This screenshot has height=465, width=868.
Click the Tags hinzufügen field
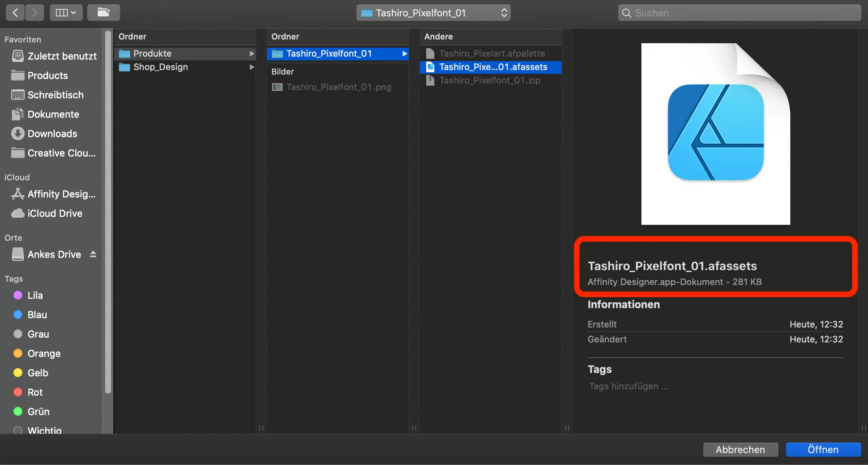click(x=628, y=386)
